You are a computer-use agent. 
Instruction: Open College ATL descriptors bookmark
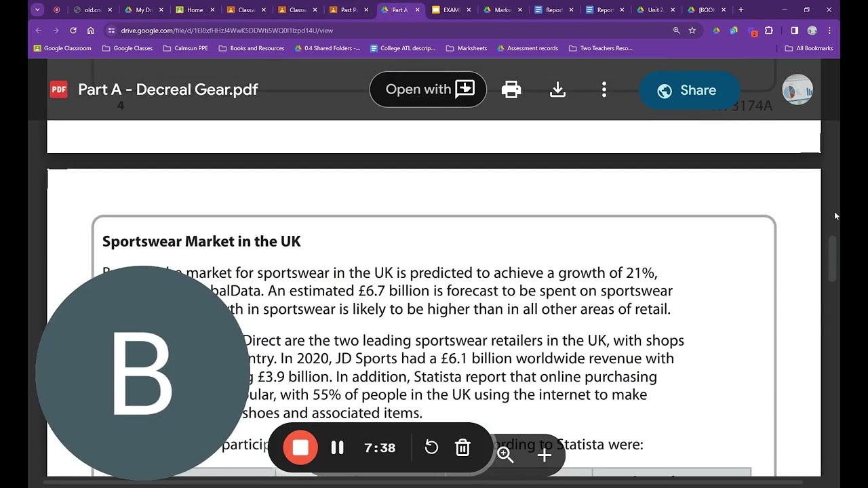coord(403,48)
